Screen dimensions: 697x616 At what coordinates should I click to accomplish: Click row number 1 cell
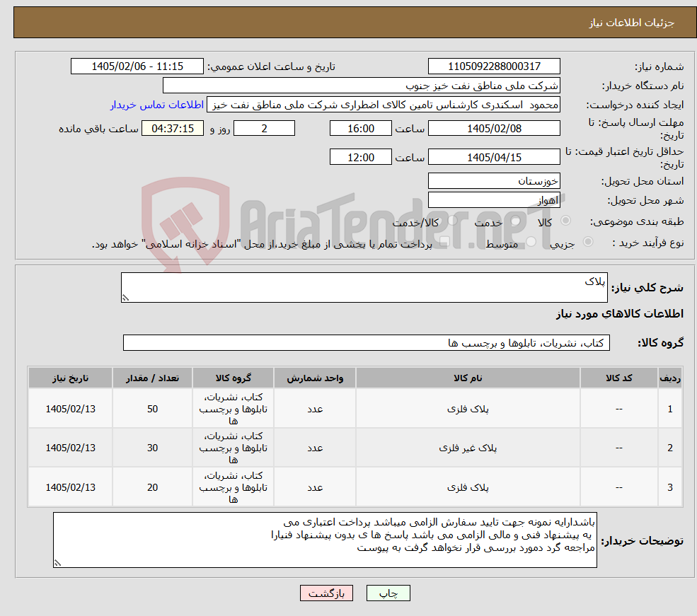[670, 409]
